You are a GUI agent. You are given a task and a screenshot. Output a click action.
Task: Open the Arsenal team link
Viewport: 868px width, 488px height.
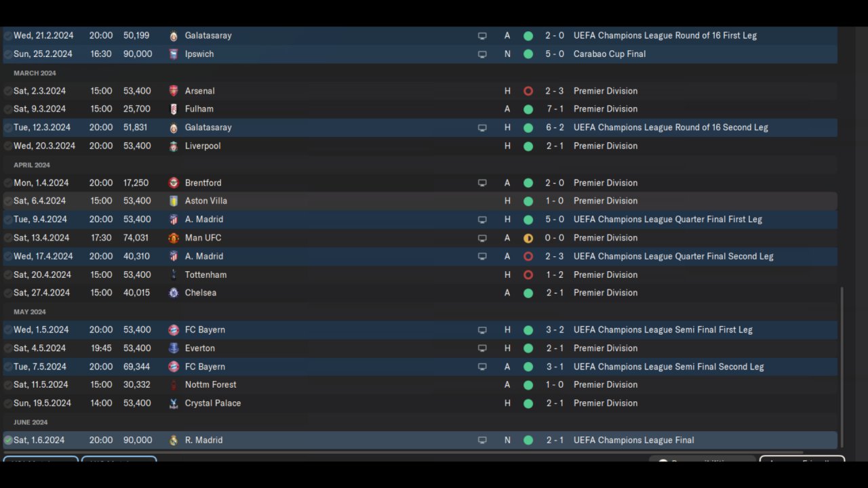(x=199, y=91)
